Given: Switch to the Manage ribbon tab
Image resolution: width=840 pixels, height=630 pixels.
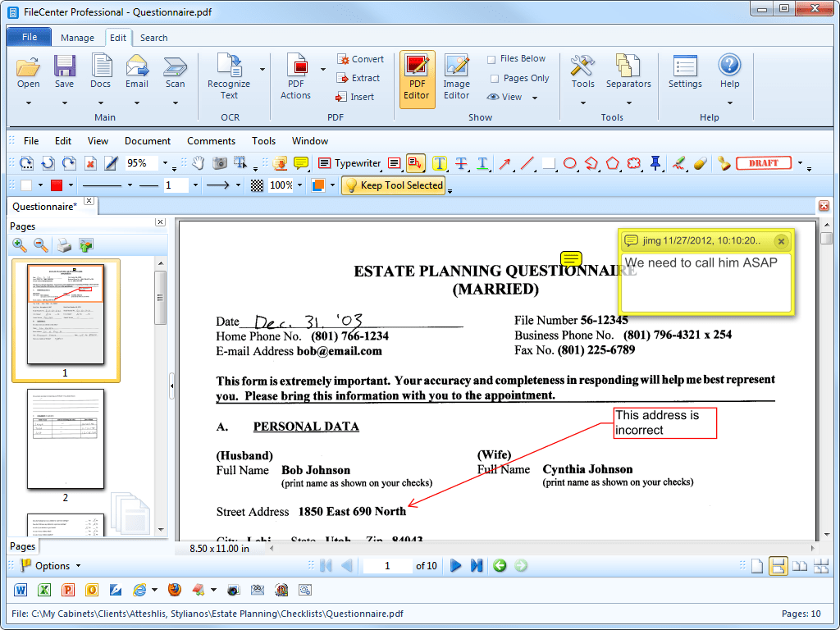Looking at the screenshot, I should point(77,38).
